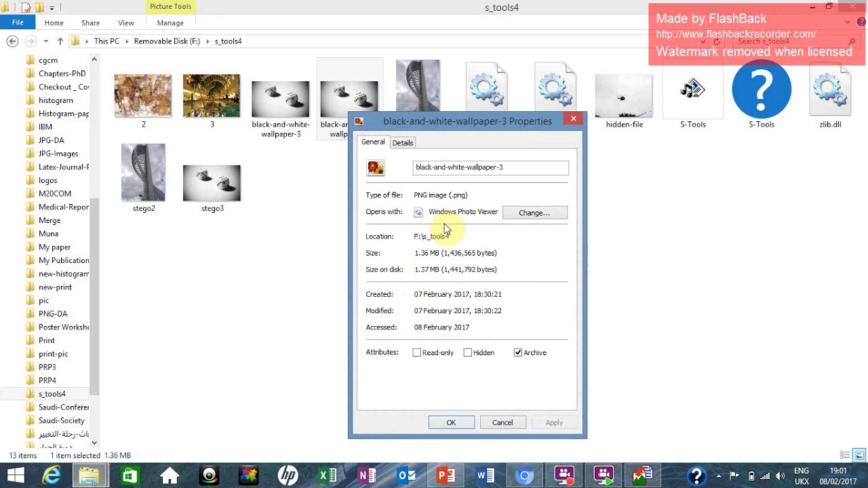Screen dimensions: 868x488
Task: Check the Hidden attribute checkbox
Action: (468, 352)
